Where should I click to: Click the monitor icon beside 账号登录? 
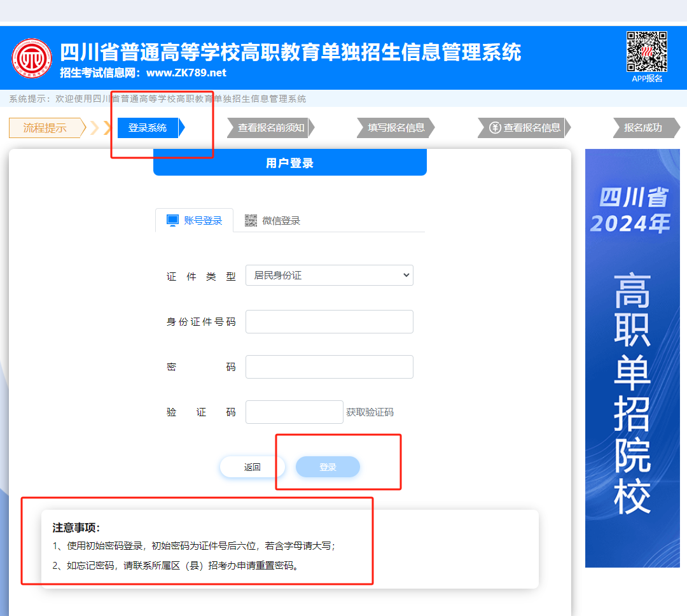click(x=172, y=220)
